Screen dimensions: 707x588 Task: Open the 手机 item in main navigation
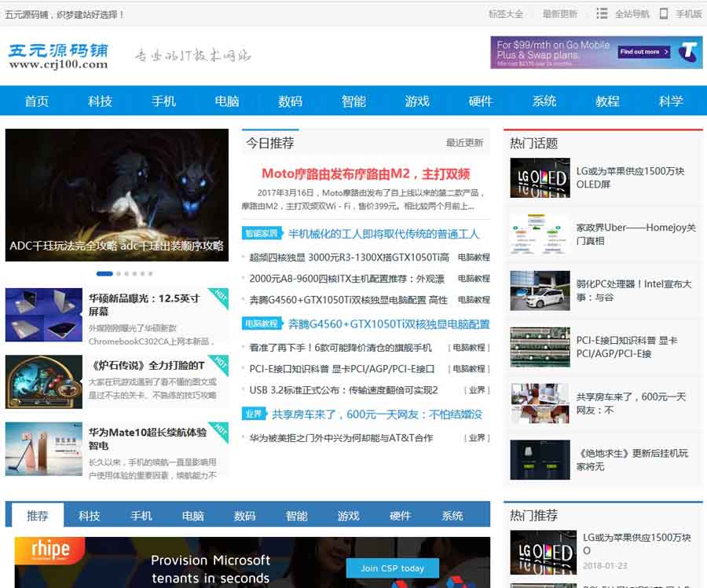click(163, 101)
